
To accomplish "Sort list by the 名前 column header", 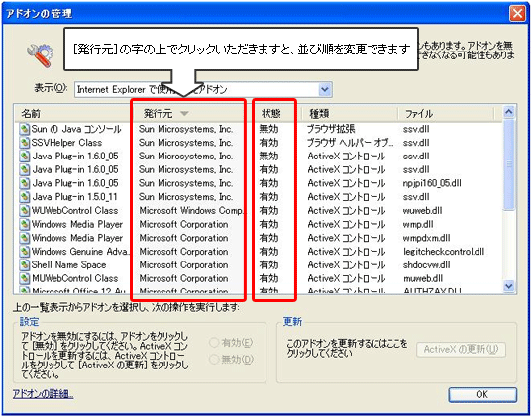I will coord(73,114).
